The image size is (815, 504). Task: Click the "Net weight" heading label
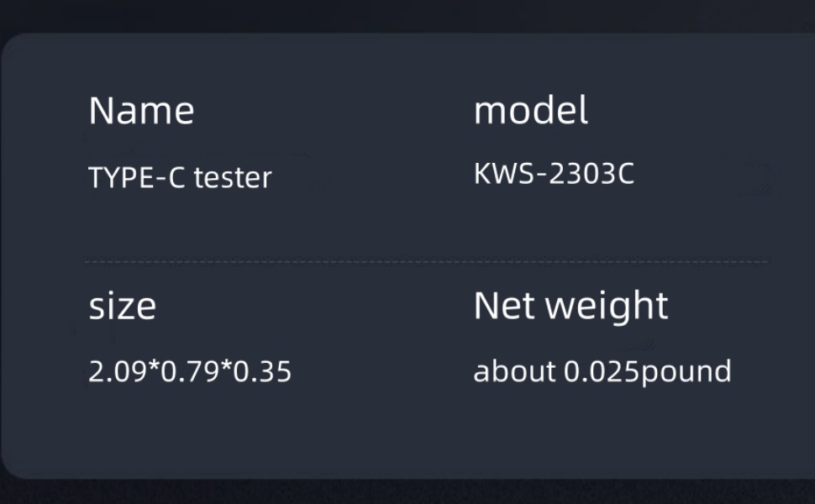[x=570, y=306]
